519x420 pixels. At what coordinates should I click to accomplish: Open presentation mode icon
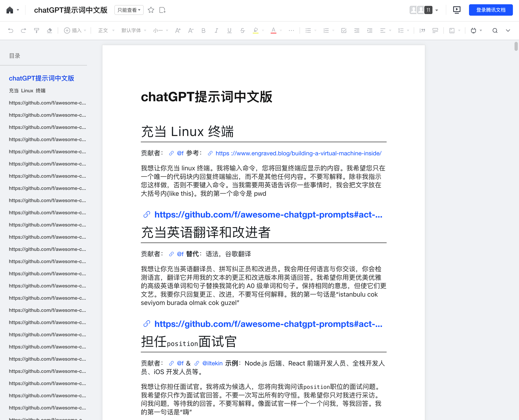(x=457, y=10)
